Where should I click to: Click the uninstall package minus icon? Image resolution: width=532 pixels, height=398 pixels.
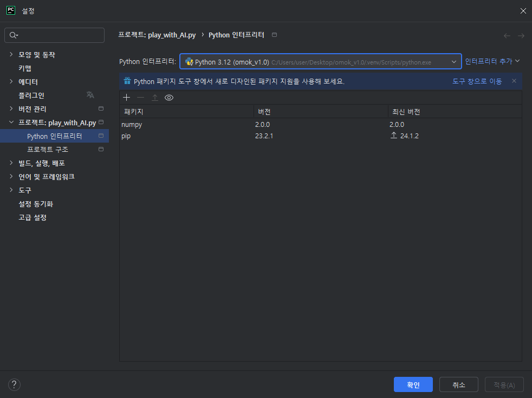pyautogui.click(x=140, y=98)
